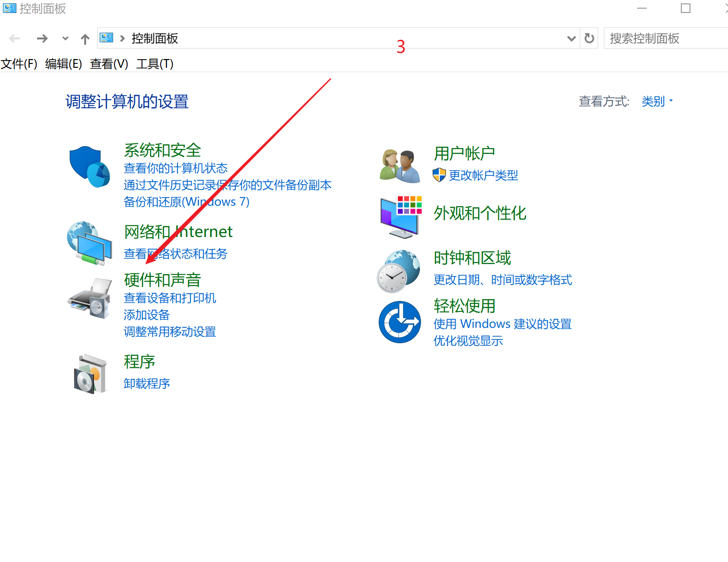
Task: Open Ease of Access blue icon
Action: 399,322
